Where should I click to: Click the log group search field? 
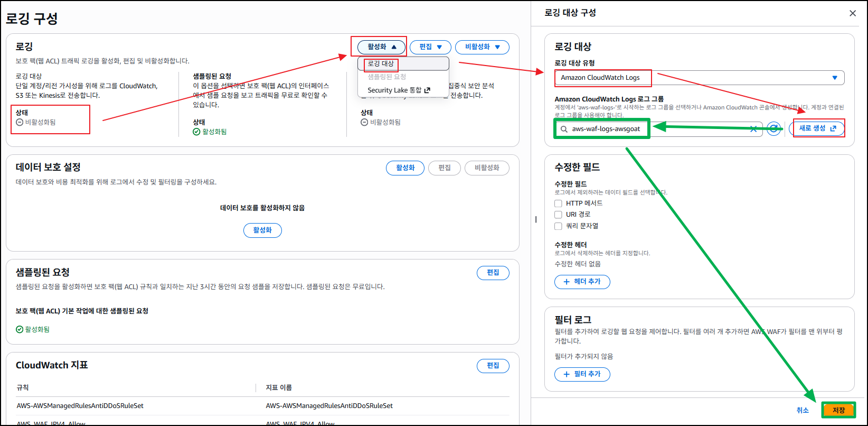pyautogui.click(x=658, y=129)
